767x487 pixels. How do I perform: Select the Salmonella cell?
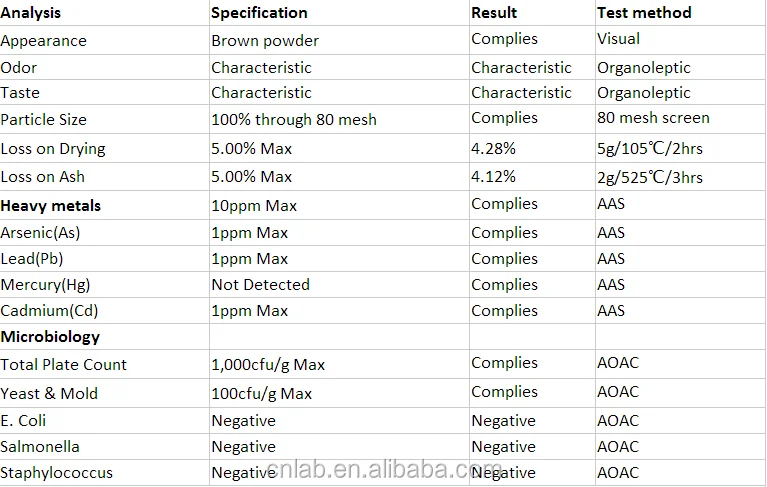[104, 446]
